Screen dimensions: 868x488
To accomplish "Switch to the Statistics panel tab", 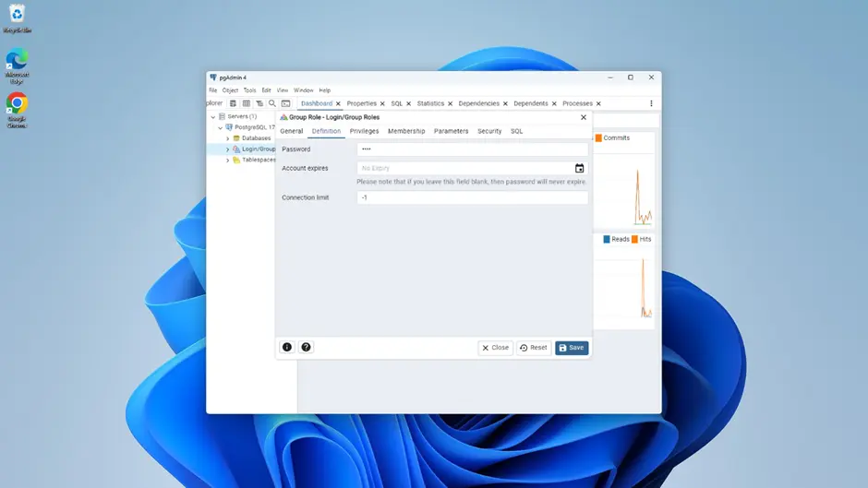I will [x=430, y=103].
